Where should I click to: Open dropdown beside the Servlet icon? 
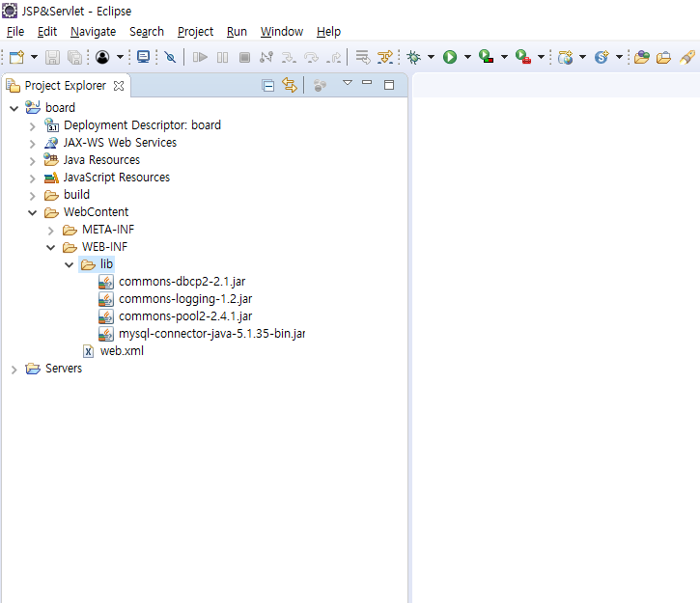[x=619, y=57]
